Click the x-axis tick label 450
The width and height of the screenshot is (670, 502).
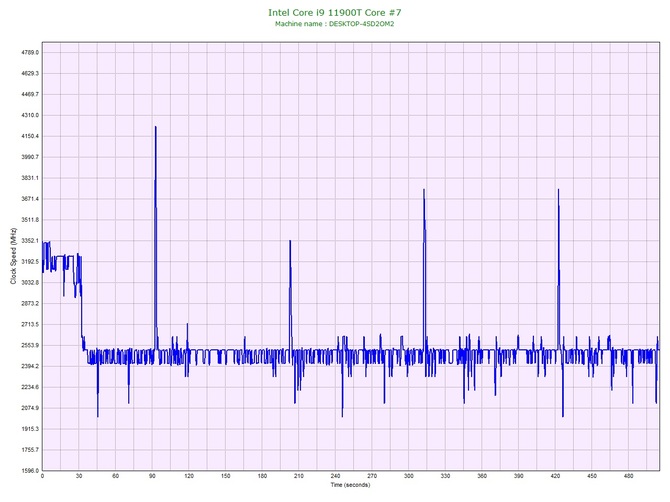(592, 476)
